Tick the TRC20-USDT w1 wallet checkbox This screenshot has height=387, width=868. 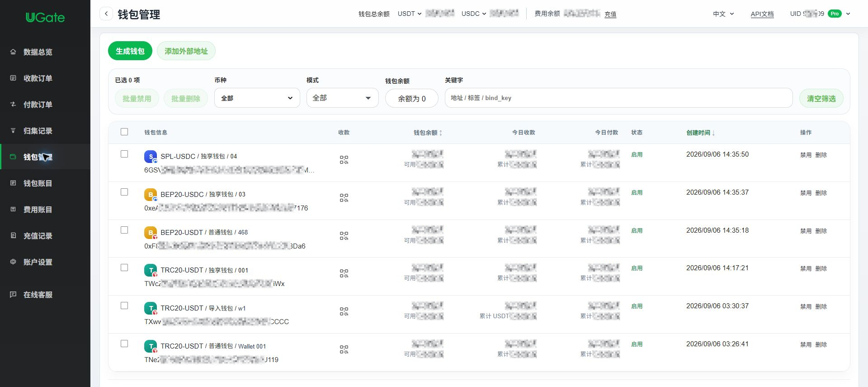[124, 306]
